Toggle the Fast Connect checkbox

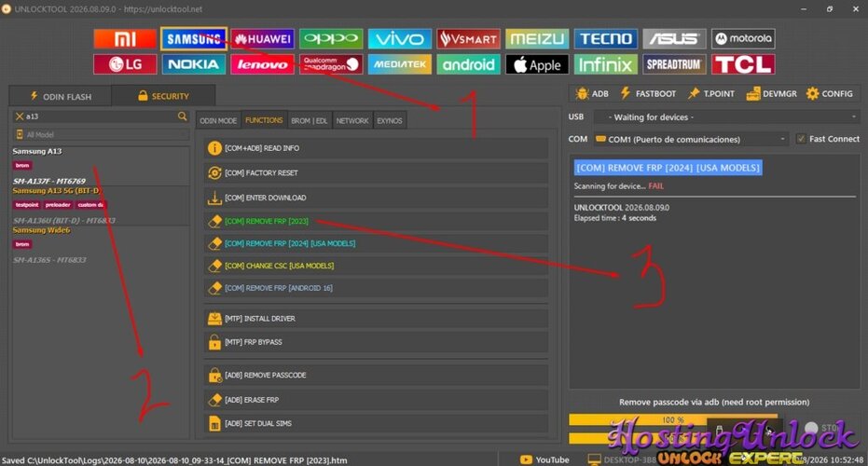[x=801, y=139]
